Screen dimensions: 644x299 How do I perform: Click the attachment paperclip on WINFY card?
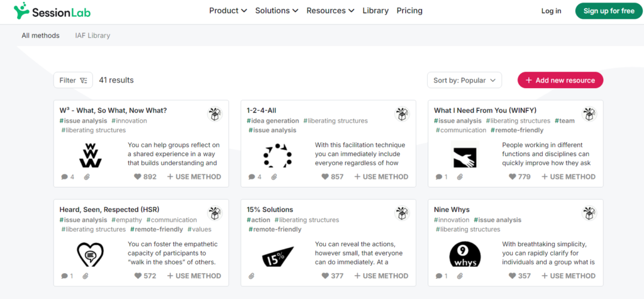[x=460, y=177]
